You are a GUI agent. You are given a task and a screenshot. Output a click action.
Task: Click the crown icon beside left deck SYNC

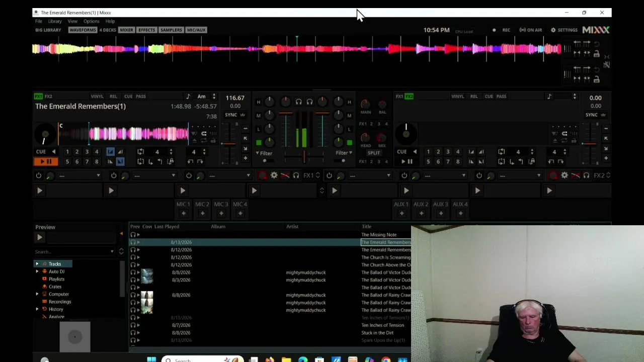(243, 115)
